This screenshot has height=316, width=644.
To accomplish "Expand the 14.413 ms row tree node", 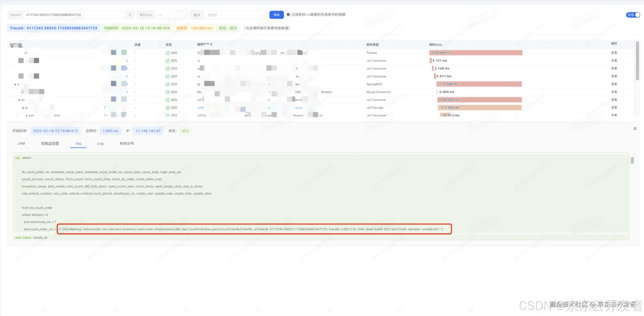I will [27, 116].
